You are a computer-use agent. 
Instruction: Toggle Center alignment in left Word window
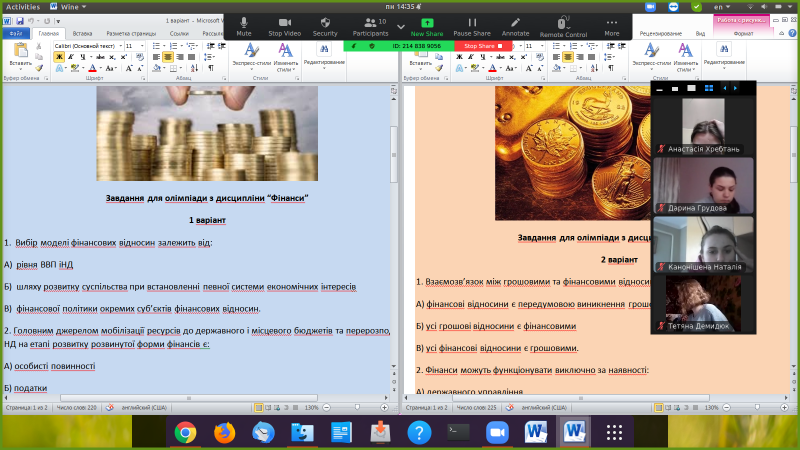coord(168,57)
